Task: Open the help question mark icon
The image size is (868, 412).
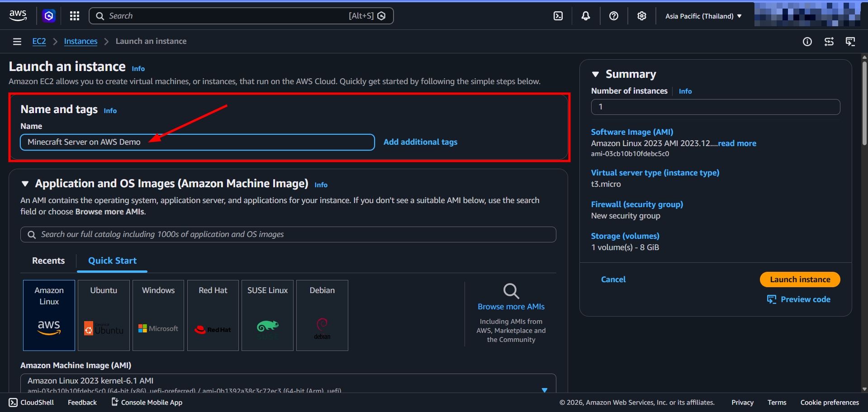Action: (x=614, y=16)
